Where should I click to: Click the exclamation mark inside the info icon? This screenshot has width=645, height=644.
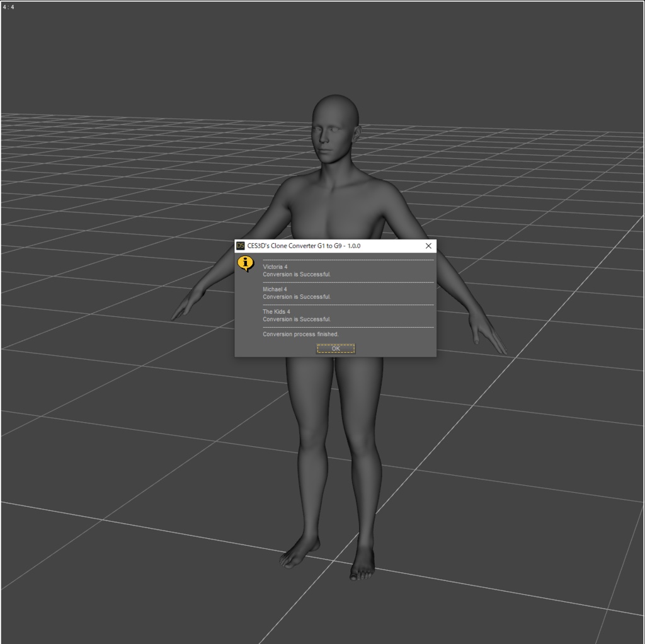244,262
